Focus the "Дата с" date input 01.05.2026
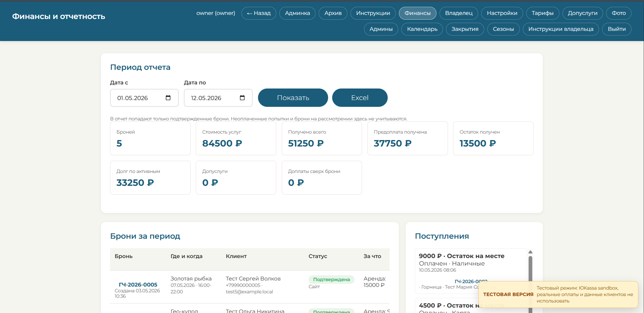The image size is (644, 313). point(144,98)
